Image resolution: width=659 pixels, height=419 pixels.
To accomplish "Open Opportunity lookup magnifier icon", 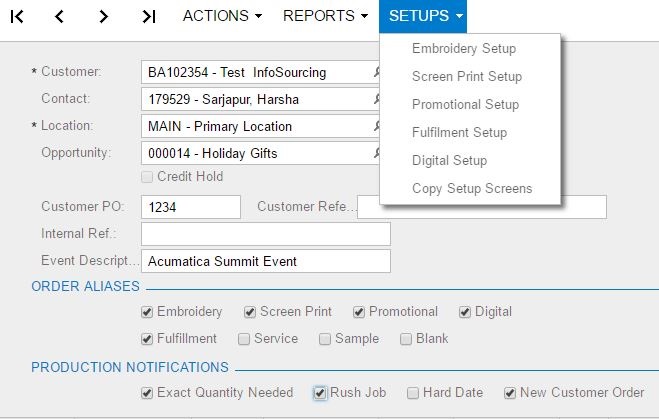I will (x=377, y=153).
